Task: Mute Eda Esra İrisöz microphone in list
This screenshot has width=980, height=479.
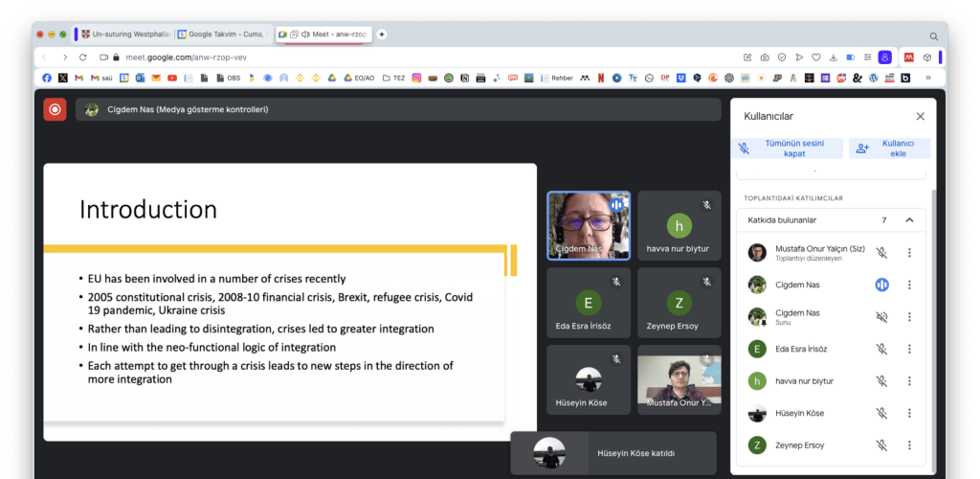Action: (x=881, y=350)
